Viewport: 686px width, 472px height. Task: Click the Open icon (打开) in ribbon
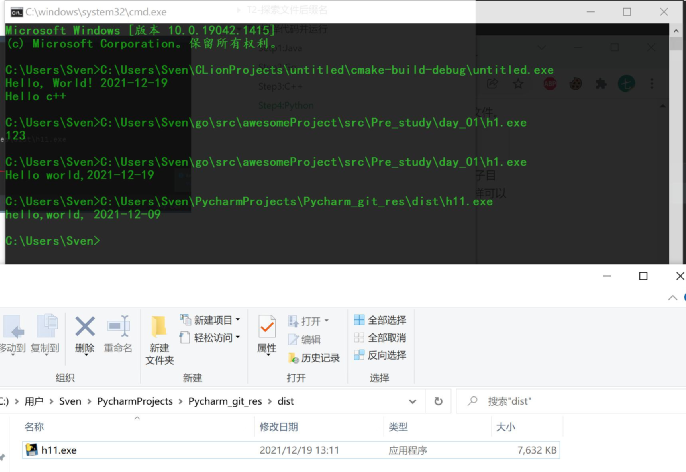pyautogui.click(x=293, y=321)
